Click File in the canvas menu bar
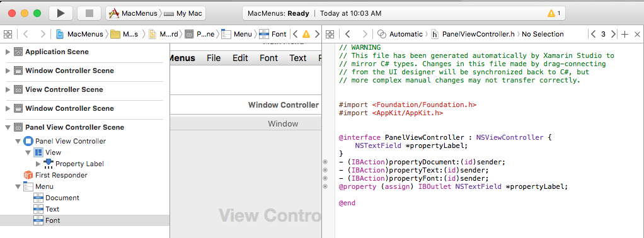 214,59
